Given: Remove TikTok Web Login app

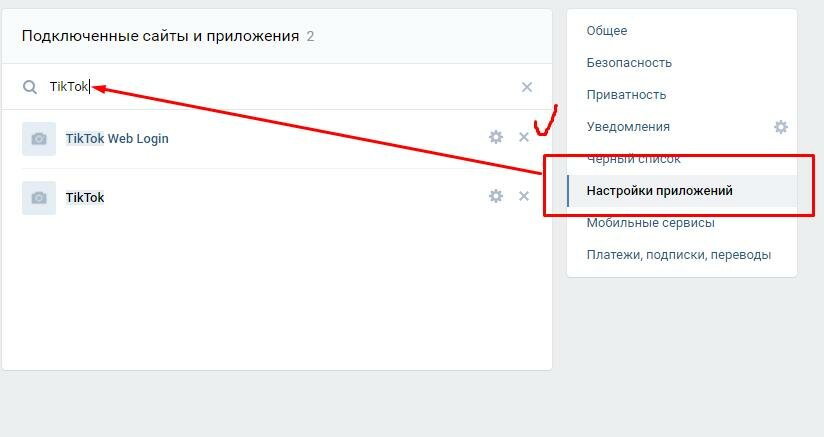Looking at the screenshot, I should (524, 137).
